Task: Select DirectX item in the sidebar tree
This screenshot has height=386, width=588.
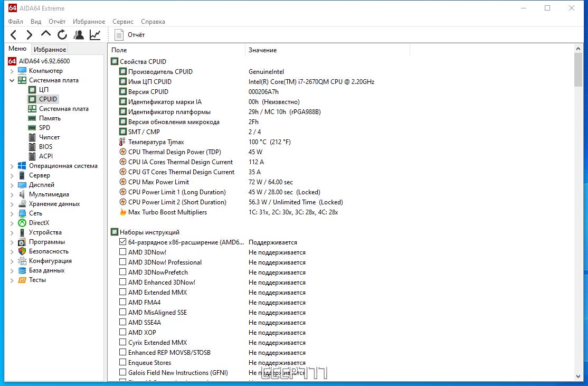Action: 40,223
